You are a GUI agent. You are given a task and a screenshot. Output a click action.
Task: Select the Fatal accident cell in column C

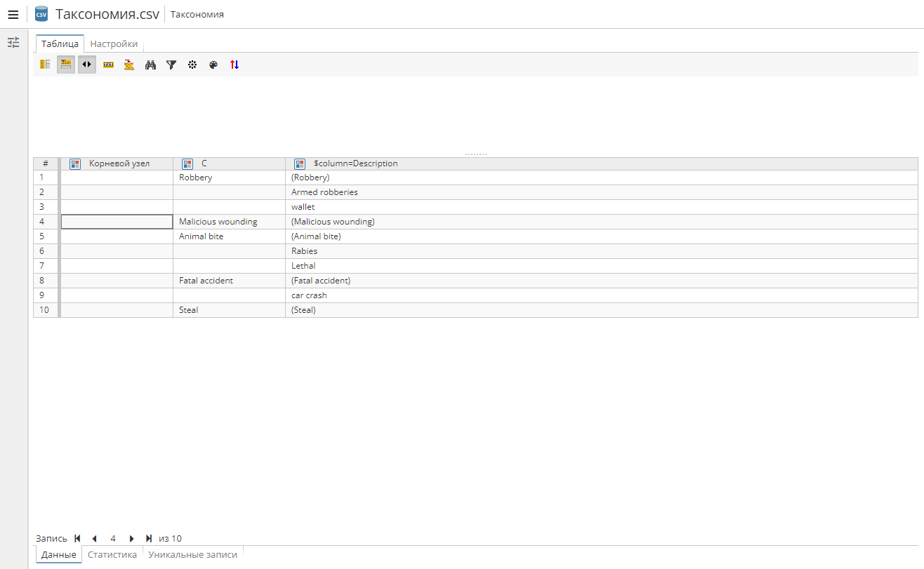pyautogui.click(x=230, y=281)
